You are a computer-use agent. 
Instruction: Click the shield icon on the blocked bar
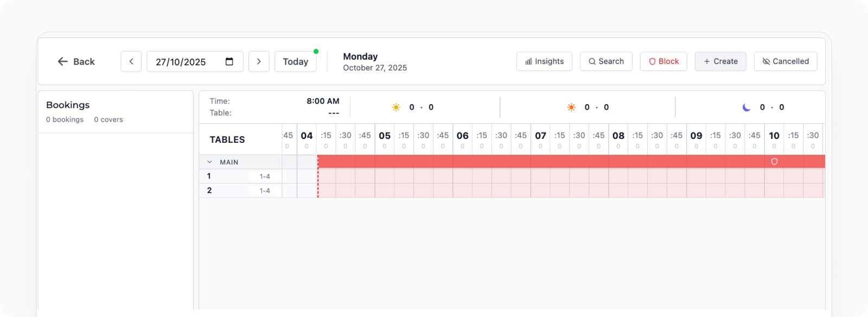click(774, 161)
